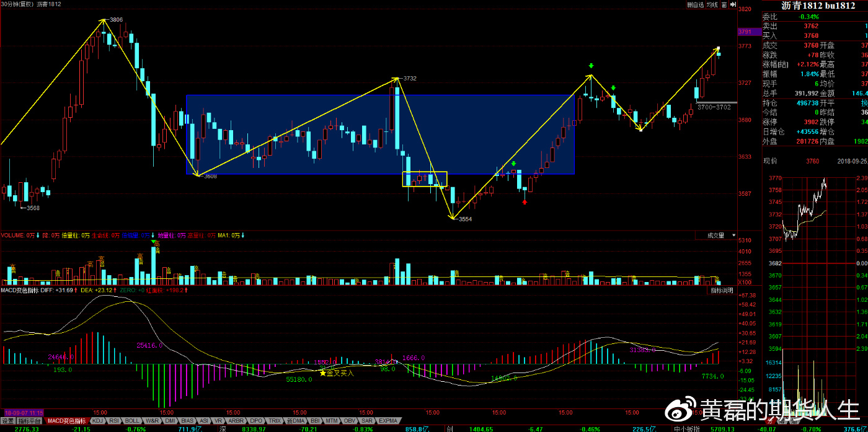Viewport: 868px width, 432px height.
Task: Click the 持仓 value 496738
Action: [807, 103]
